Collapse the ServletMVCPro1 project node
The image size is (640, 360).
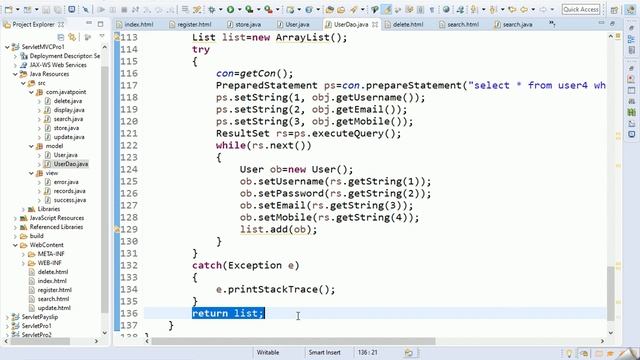point(7,47)
